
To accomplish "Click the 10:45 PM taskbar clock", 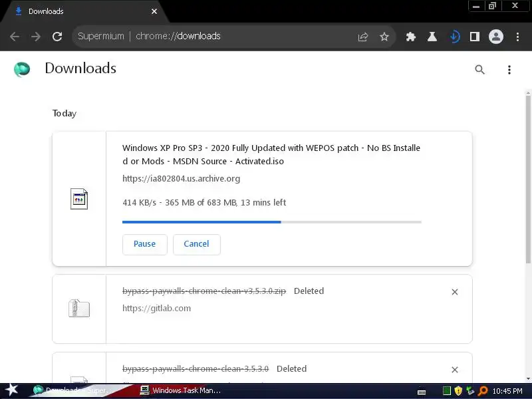I will 507,391.
